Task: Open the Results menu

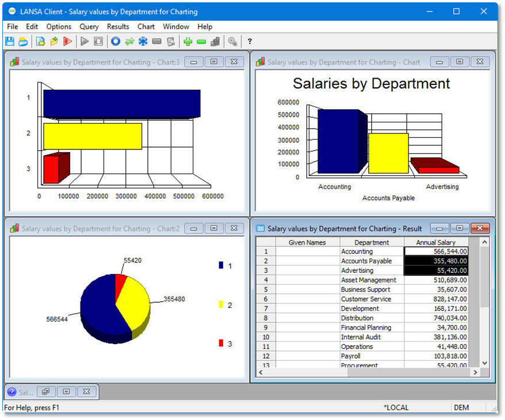Action: [x=118, y=26]
